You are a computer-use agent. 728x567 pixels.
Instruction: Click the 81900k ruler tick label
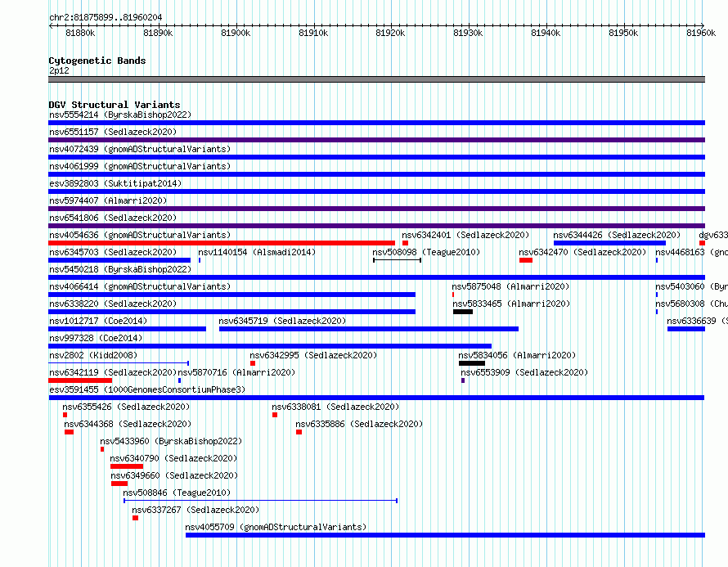(236, 33)
